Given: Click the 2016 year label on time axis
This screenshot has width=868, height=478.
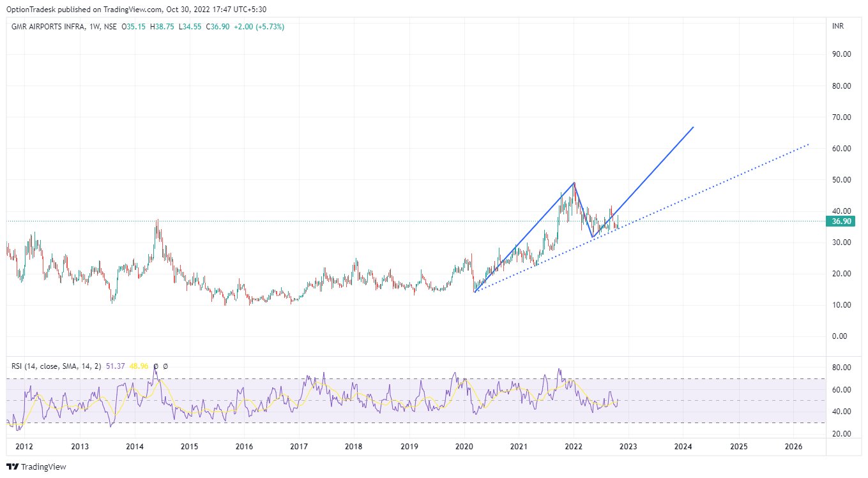Looking at the screenshot, I should (x=244, y=447).
